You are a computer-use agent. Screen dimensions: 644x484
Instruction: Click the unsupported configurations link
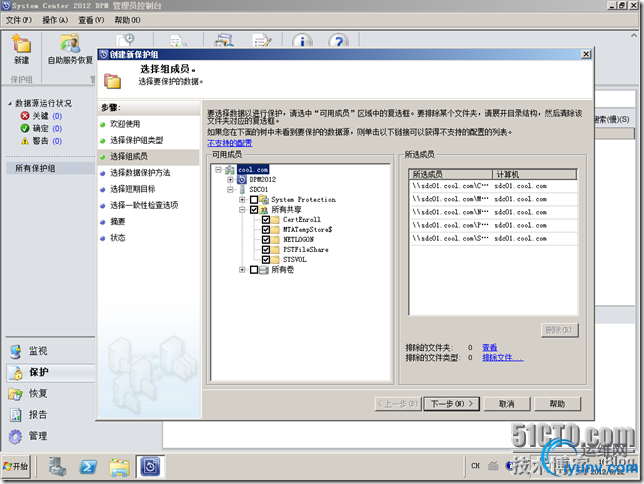230,143
